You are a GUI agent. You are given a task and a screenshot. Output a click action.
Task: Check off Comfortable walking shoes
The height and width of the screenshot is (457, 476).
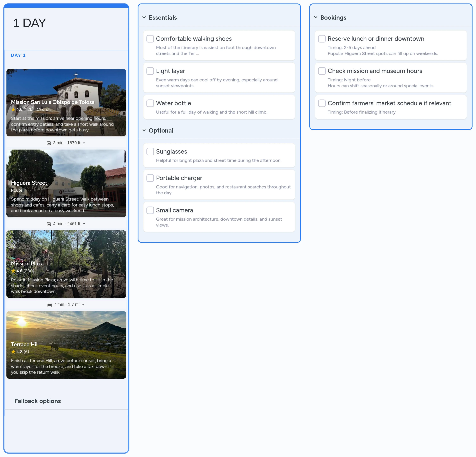pyautogui.click(x=150, y=39)
